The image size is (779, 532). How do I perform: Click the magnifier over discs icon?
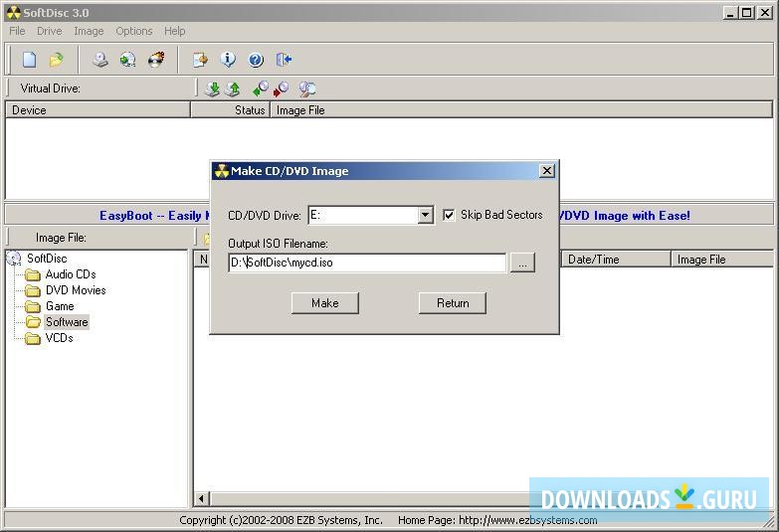pos(307,89)
